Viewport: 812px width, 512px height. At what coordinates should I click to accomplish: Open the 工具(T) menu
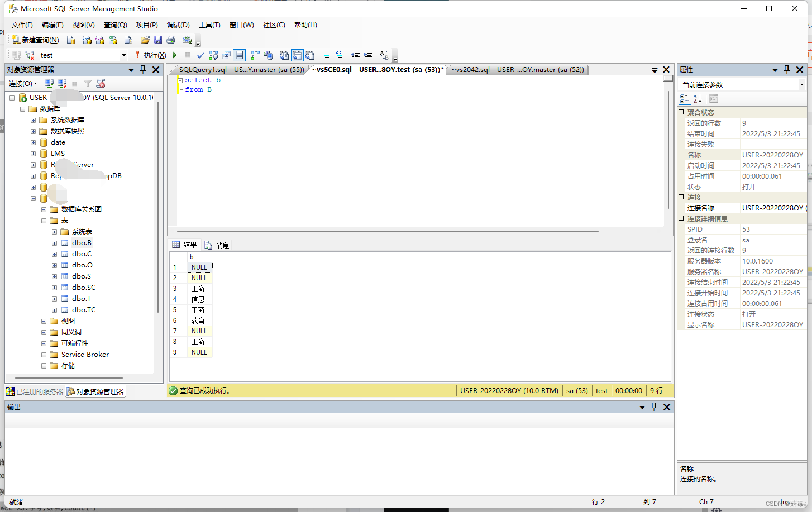click(x=209, y=25)
